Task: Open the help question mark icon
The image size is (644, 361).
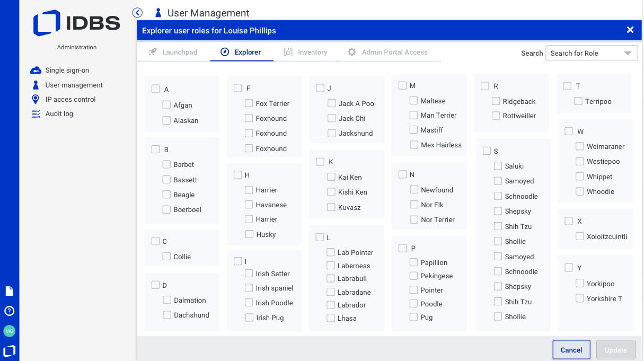Action: 9,311
